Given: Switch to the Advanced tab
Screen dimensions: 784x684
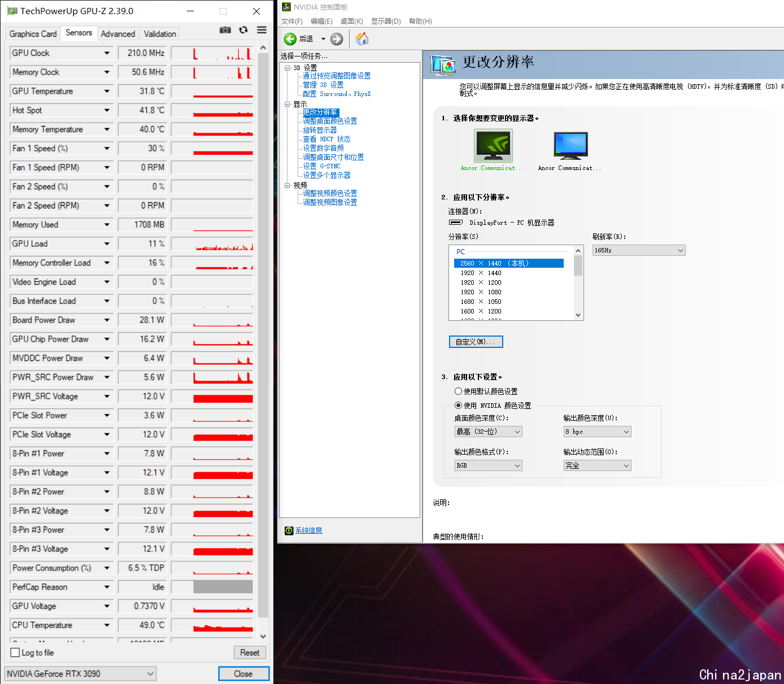Looking at the screenshot, I should click(x=118, y=34).
